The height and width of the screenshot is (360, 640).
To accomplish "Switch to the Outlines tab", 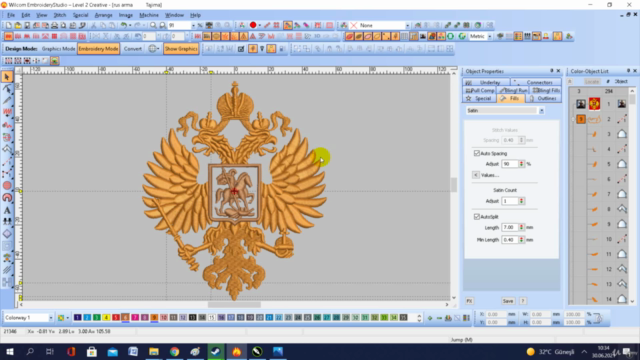I will point(543,98).
